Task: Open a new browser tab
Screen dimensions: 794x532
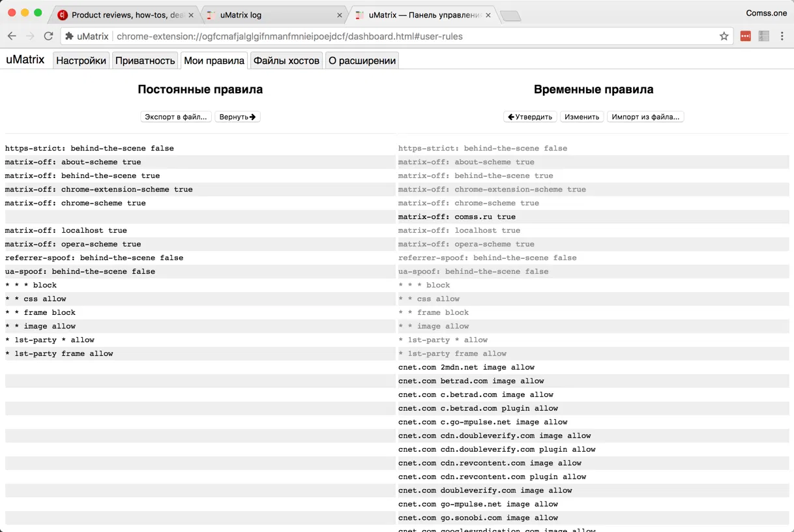Action: coord(510,16)
